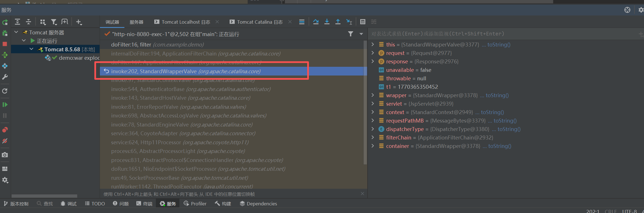Image resolution: width=644 pixels, height=213 pixels.
Task: Click the Step Out icon
Action: click(338, 22)
